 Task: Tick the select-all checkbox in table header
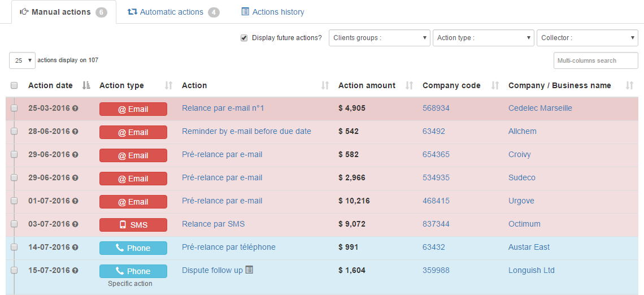[14, 85]
